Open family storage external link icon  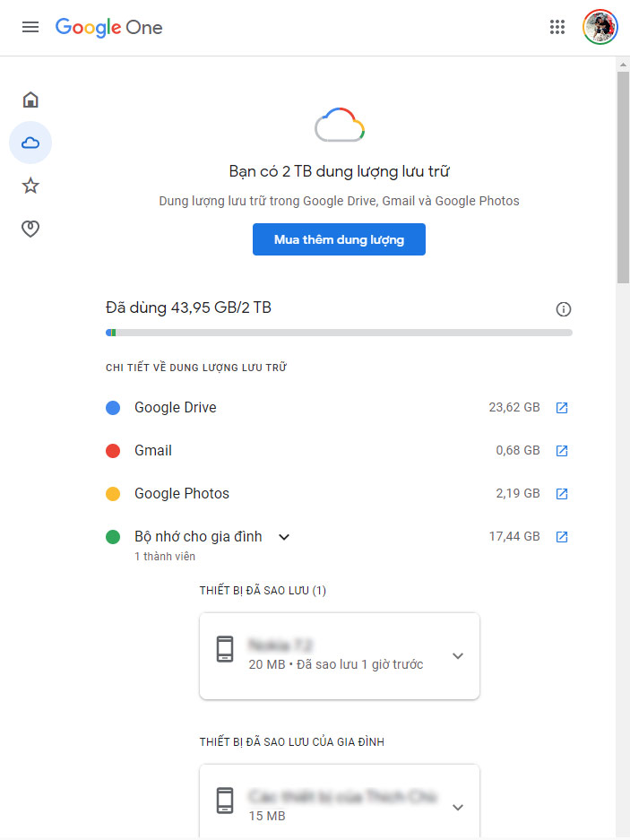(x=561, y=537)
